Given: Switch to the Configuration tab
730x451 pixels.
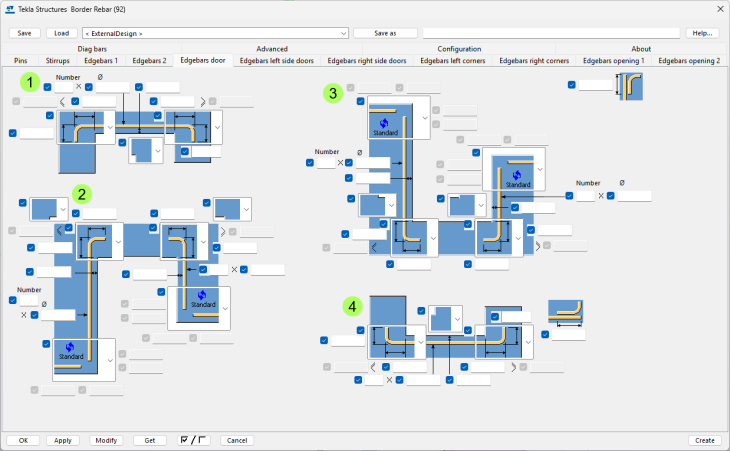Looking at the screenshot, I should [459, 48].
